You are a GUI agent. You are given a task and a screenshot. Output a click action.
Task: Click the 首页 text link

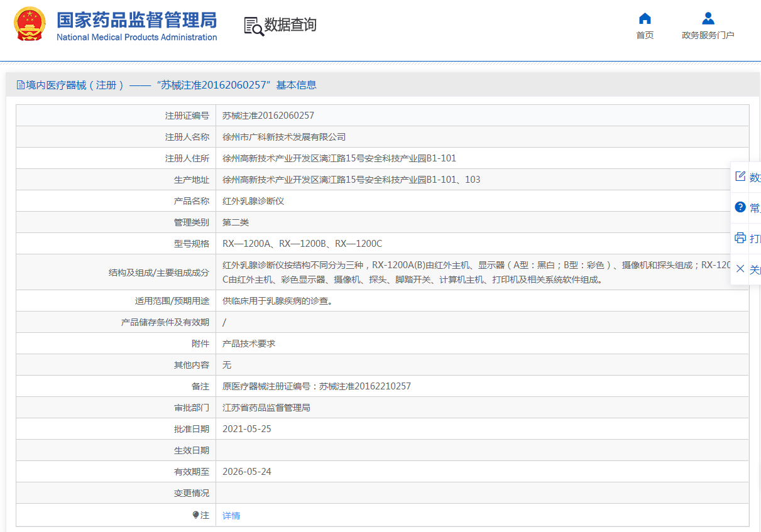pyautogui.click(x=645, y=35)
